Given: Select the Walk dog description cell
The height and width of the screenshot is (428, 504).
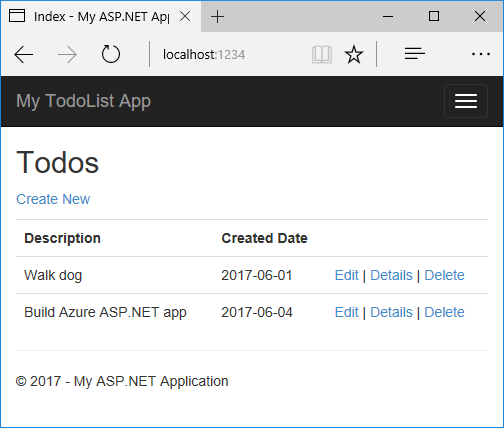Looking at the screenshot, I should [x=53, y=275].
